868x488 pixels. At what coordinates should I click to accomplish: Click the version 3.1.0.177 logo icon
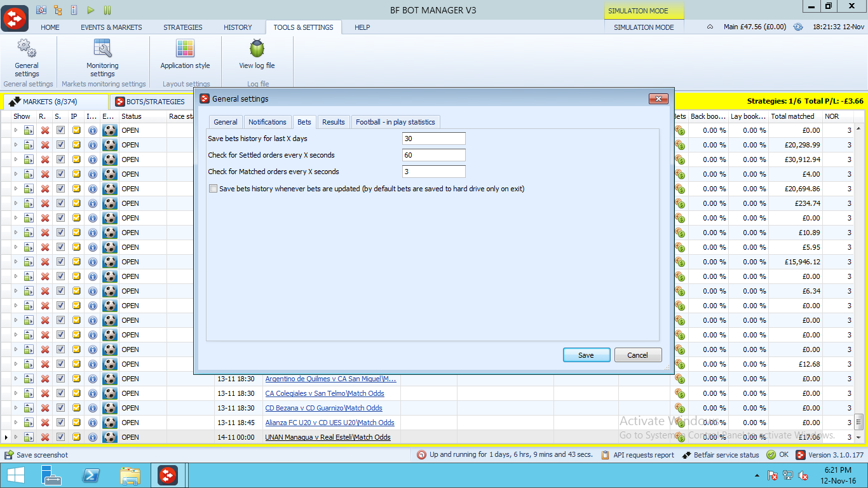coord(801,455)
